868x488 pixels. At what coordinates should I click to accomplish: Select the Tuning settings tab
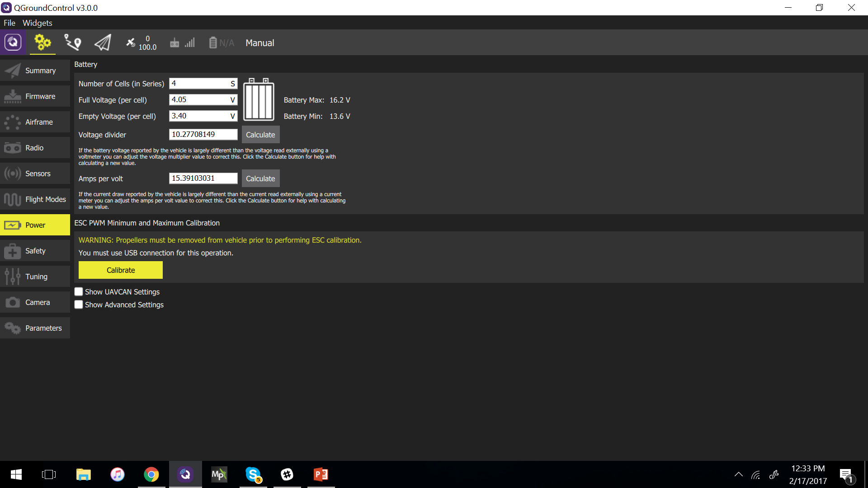[36, 277]
